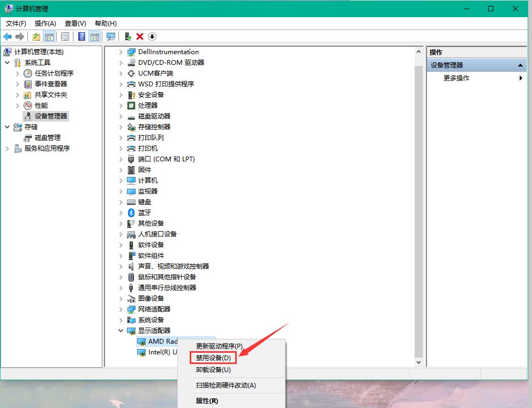Click the disable device down-arrow icon
This screenshot has height=408, width=532.
coord(152,36)
